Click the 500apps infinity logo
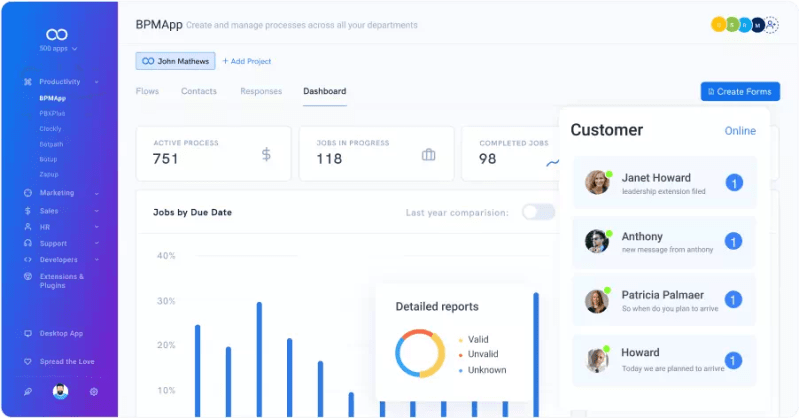Image resolution: width=799 pixels, height=418 pixels. coord(57,34)
